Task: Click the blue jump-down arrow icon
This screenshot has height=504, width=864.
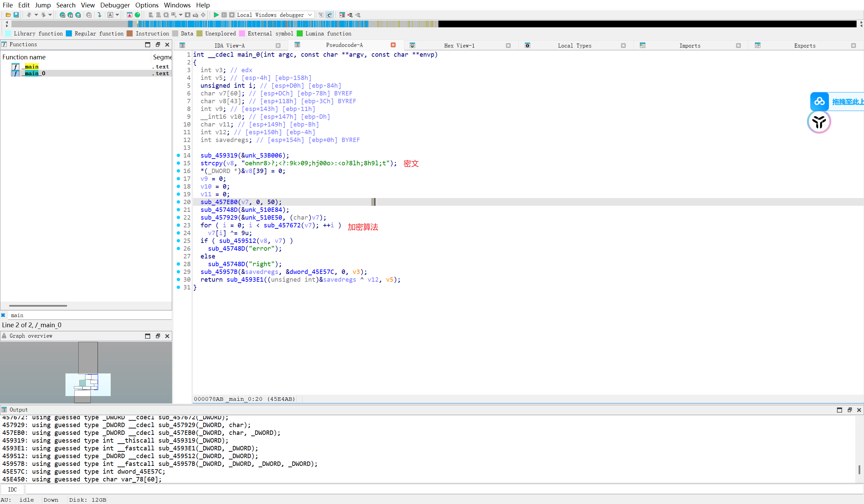Action: 100,15
